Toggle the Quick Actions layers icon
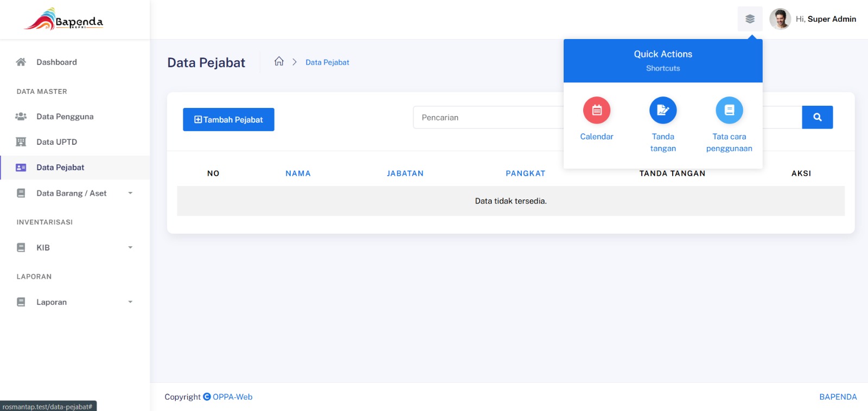 click(x=750, y=19)
